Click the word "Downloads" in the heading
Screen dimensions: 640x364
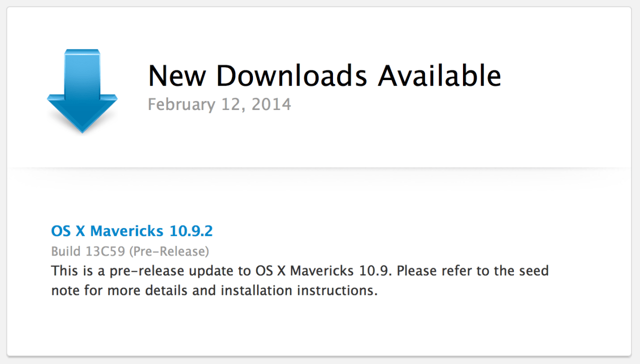291,76
